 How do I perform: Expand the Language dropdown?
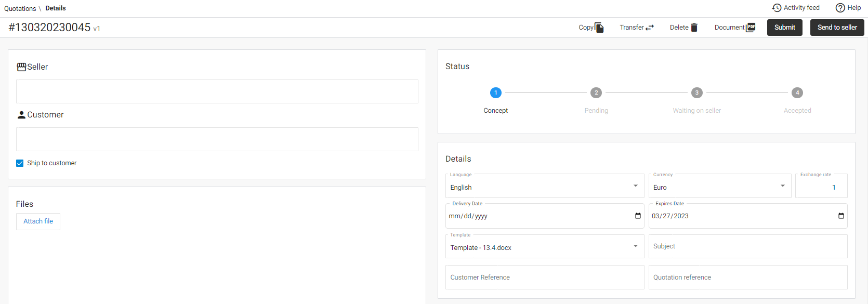coord(635,186)
